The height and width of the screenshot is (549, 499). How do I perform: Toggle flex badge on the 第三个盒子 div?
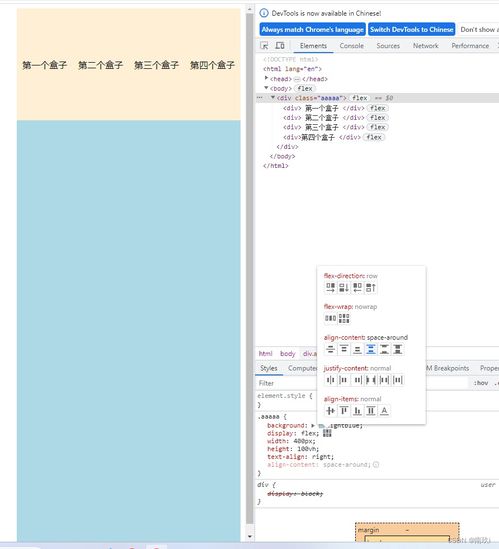pyautogui.click(x=378, y=127)
